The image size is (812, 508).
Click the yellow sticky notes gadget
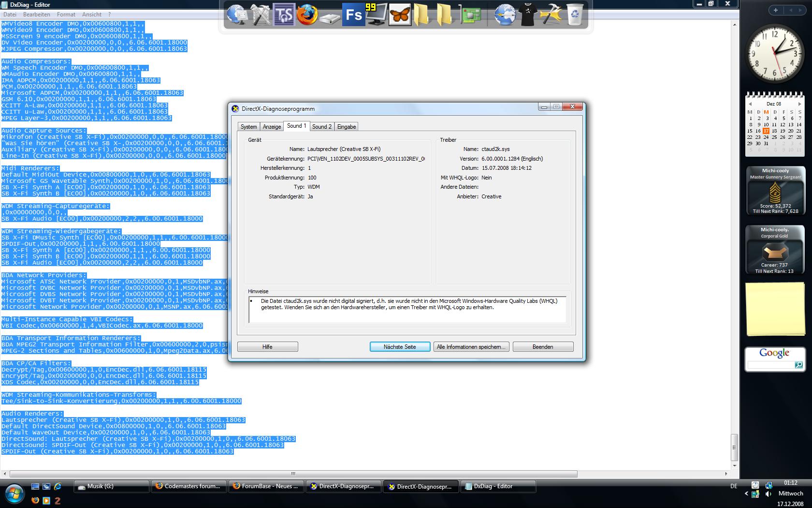coord(775,309)
